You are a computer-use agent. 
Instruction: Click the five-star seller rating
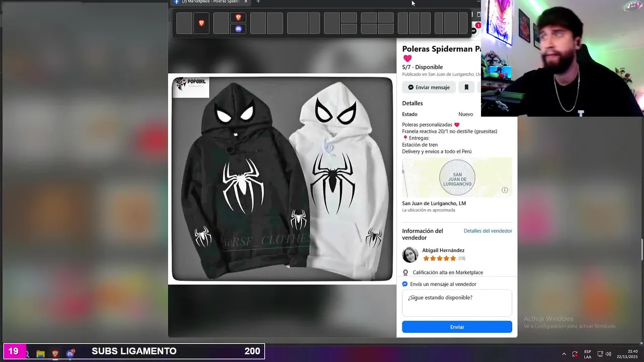439,258
